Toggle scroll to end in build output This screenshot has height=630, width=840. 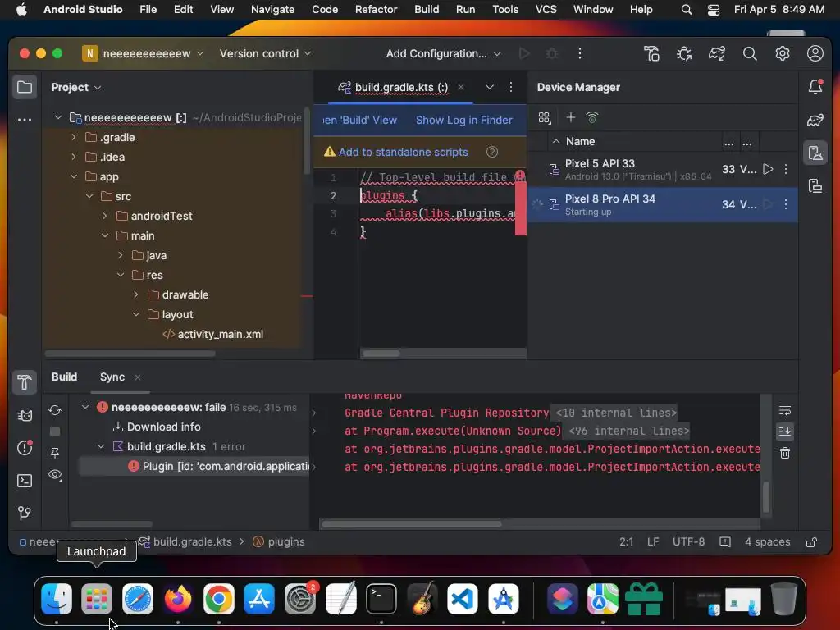pyautogui.click(x=785, y=431)
